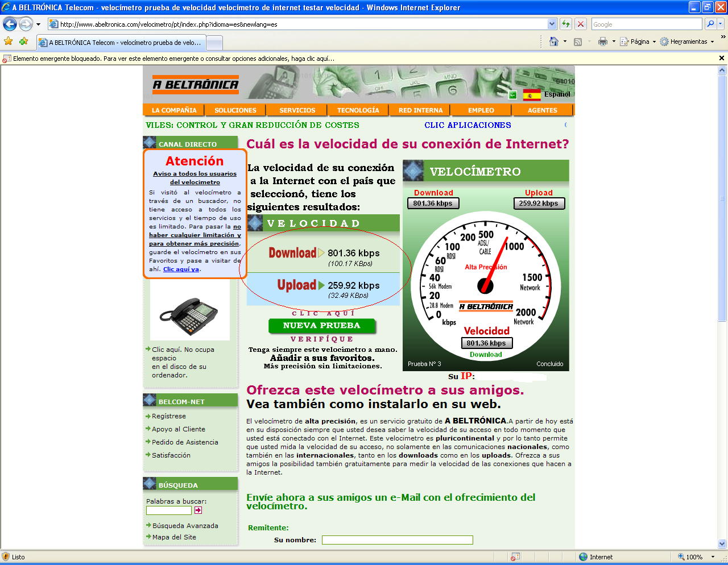The height and width of the screenshot is (565, 728).
Task: Open the Página menu
Action: click(638, 41)
